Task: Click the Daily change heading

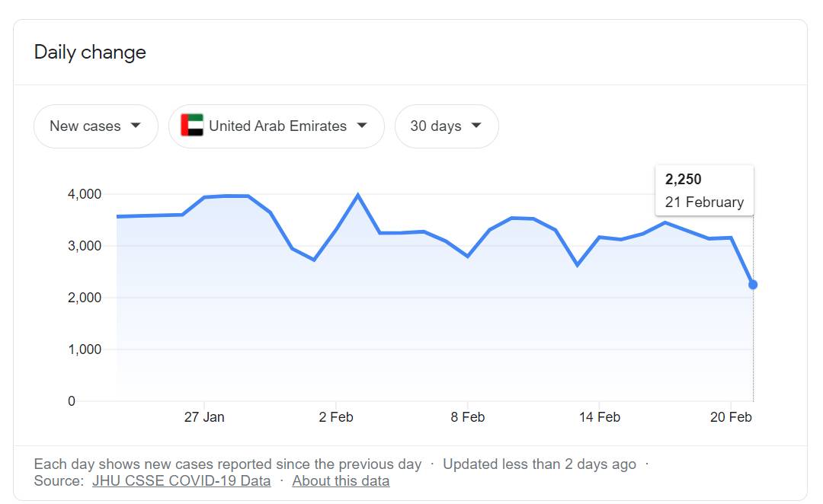Action: (x=90, y=53)
